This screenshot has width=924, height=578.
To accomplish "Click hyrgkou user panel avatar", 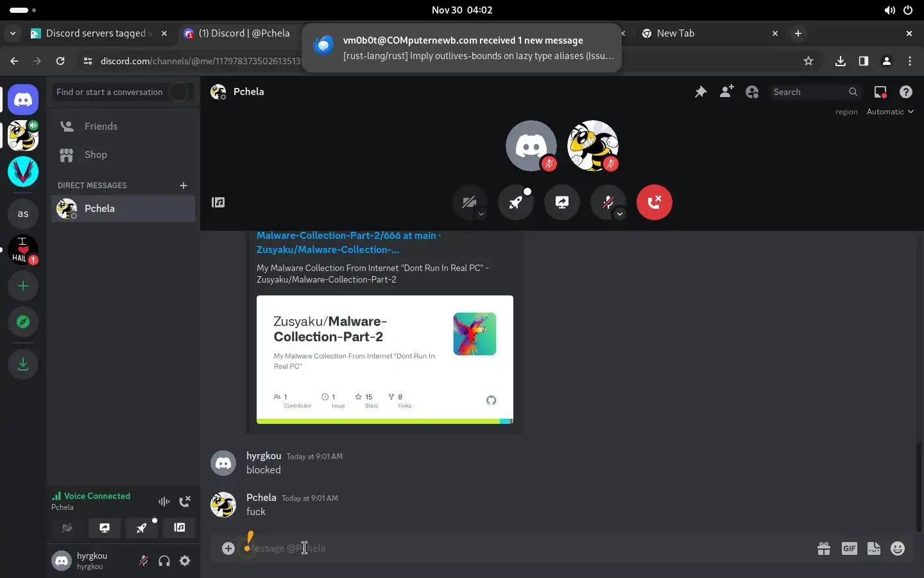I will 62,561.
